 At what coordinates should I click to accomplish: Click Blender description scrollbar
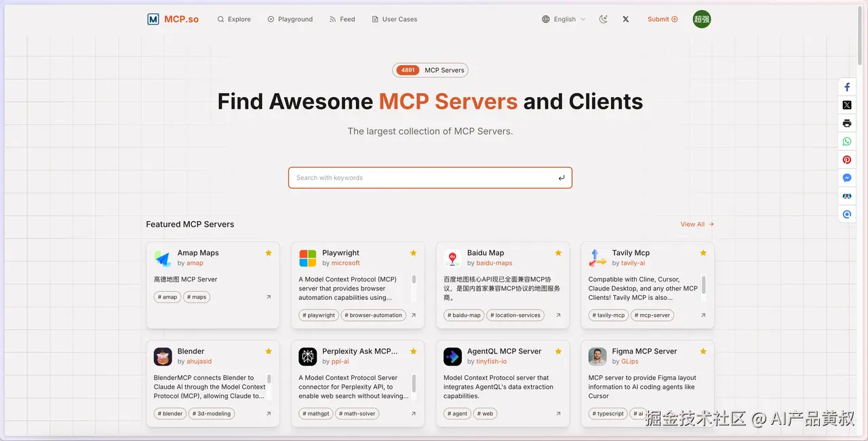269,379
